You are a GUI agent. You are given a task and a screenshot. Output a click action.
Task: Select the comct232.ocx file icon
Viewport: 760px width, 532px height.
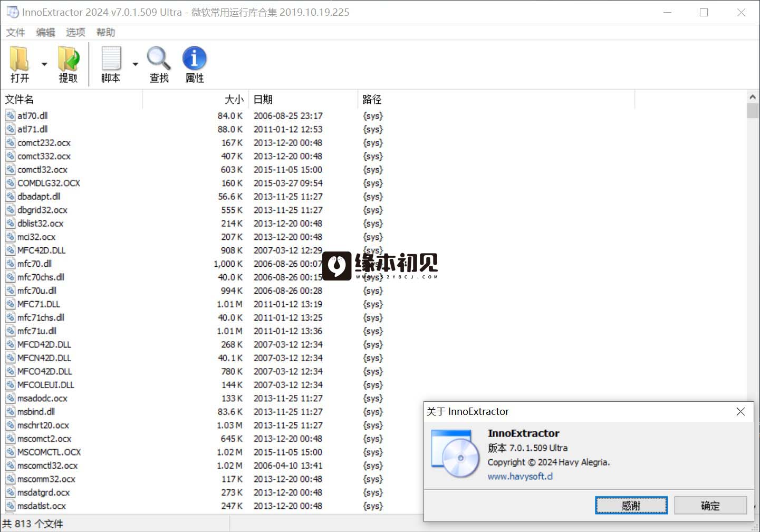pyautogui.click(x=11, y=142)
